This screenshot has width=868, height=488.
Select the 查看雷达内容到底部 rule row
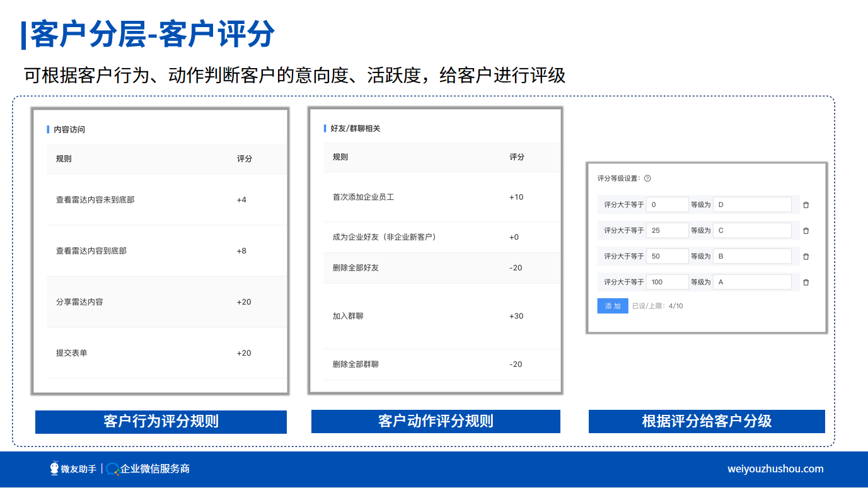coord(166,251)
